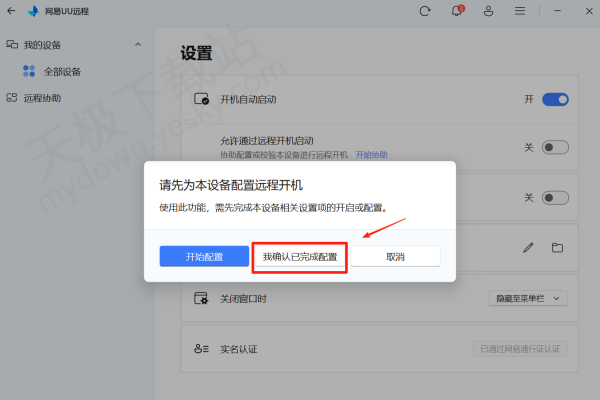The width and height of the screenshot is (600, 400).
Task: Open the notification bell with red badge
Action: [457, 11]
